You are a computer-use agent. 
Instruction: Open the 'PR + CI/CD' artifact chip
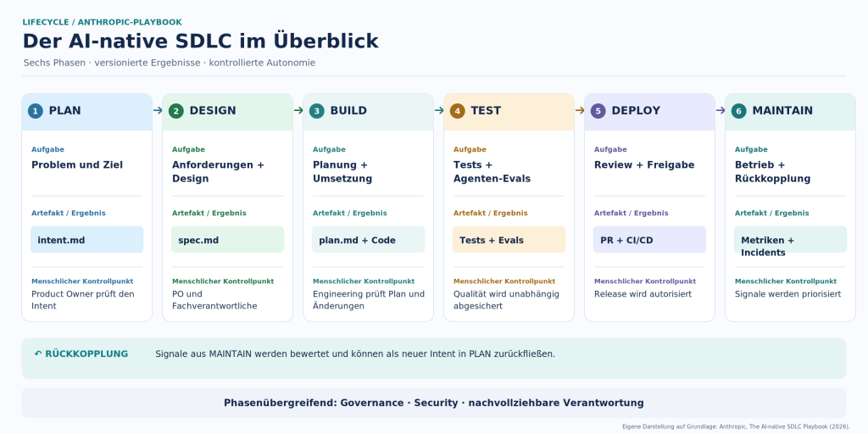(649, 240)
